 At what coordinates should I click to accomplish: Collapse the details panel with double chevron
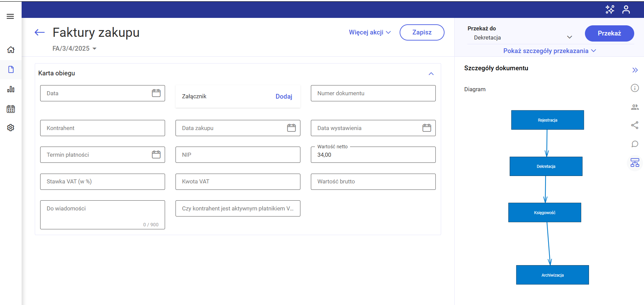(635, 70)
